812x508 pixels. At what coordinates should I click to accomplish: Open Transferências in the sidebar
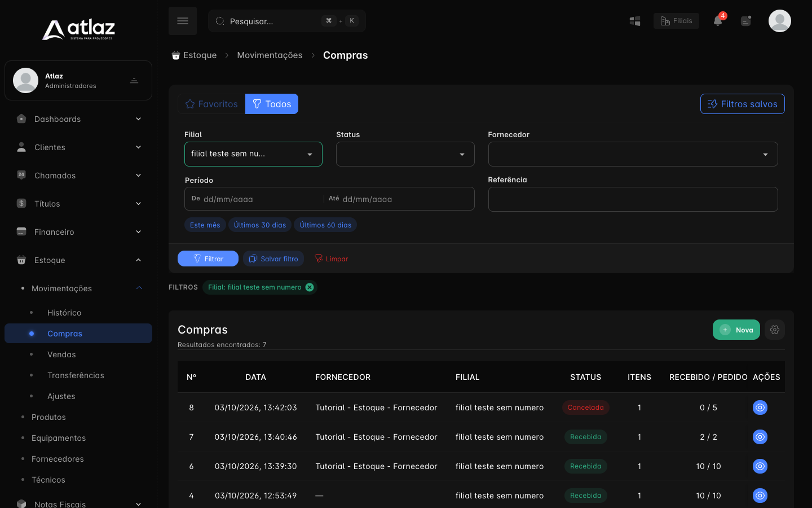click(x=76, y=375)
